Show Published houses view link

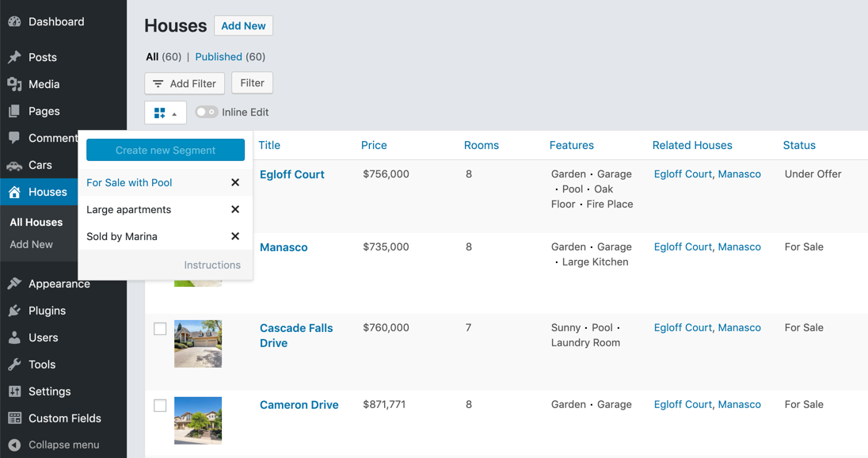219,56
